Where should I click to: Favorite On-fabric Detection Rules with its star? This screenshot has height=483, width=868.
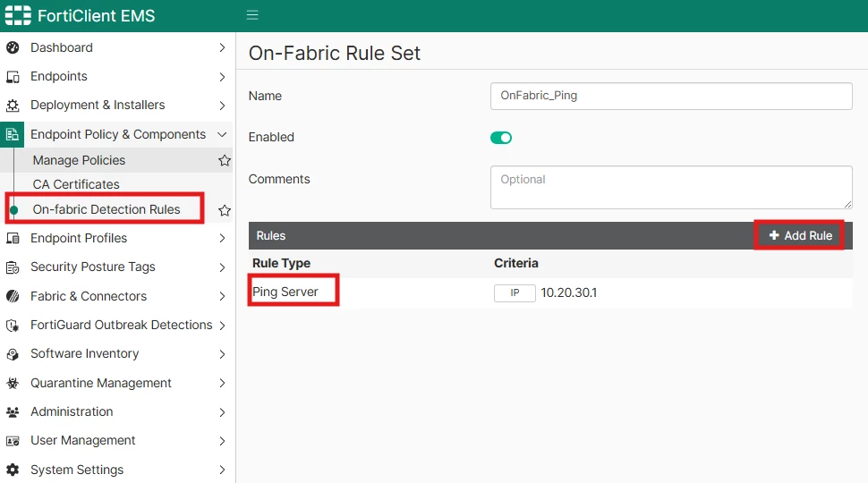[225, 210]
